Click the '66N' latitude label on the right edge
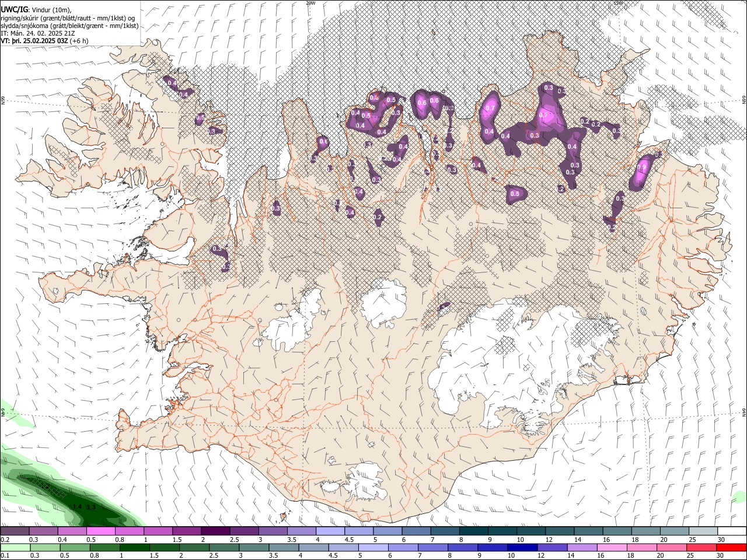 point(744,100)
